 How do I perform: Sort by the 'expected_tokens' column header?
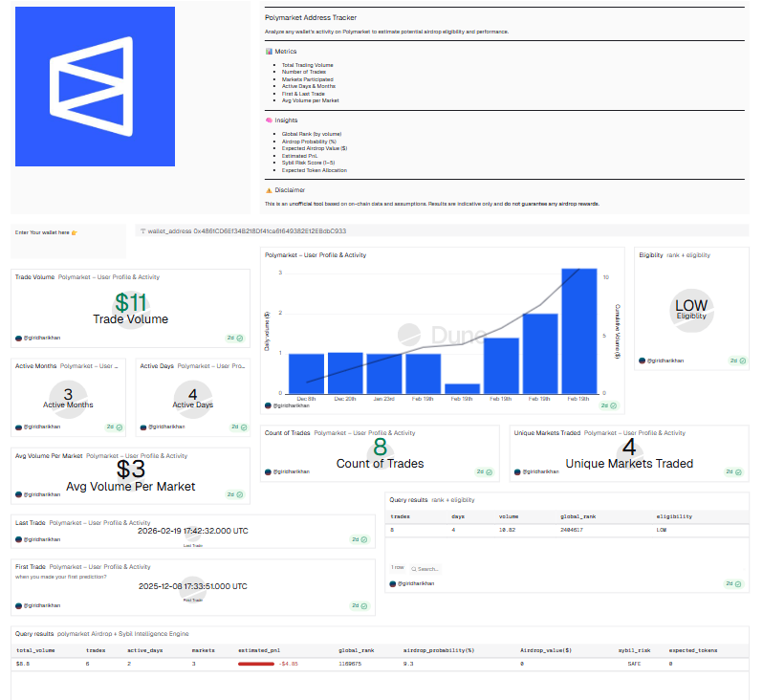point(693,650)
